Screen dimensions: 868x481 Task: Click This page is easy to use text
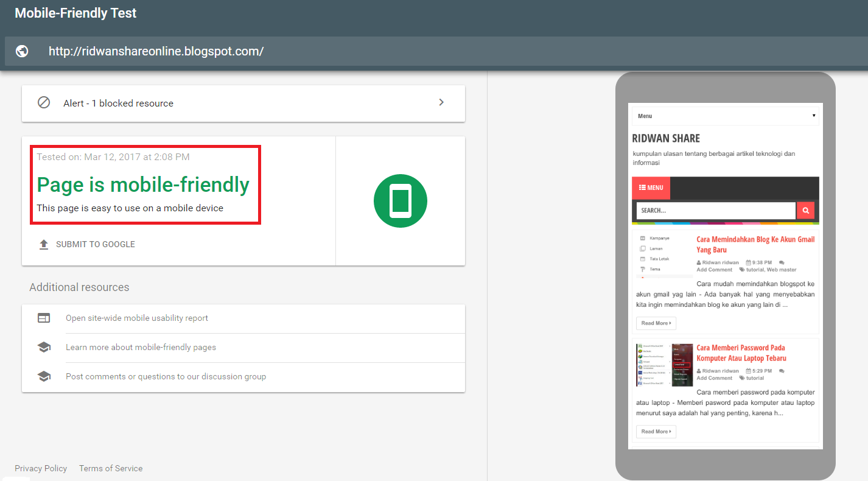tap(130, 208)
